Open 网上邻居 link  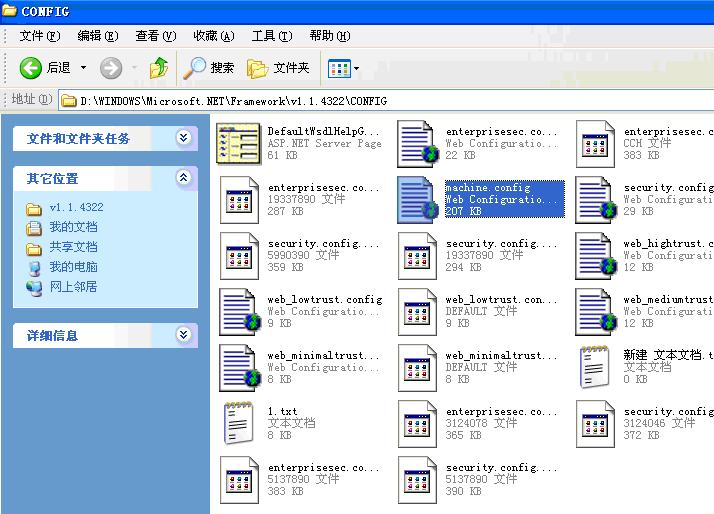click(73, 287)
